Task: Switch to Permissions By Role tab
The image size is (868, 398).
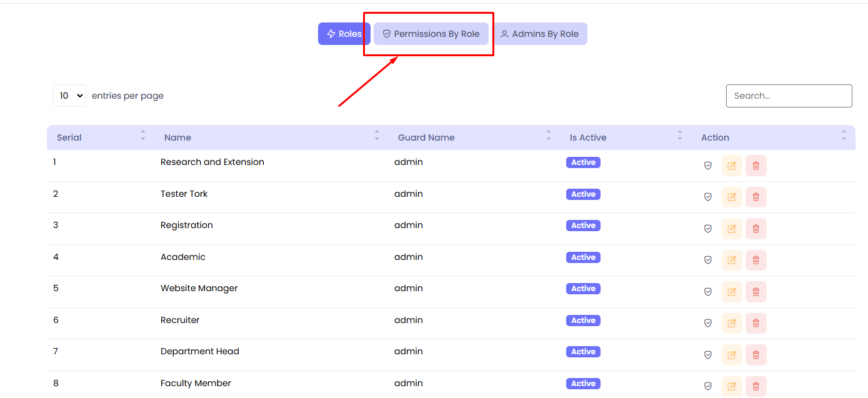Action: pyautogui.click(x=431, y=34)
